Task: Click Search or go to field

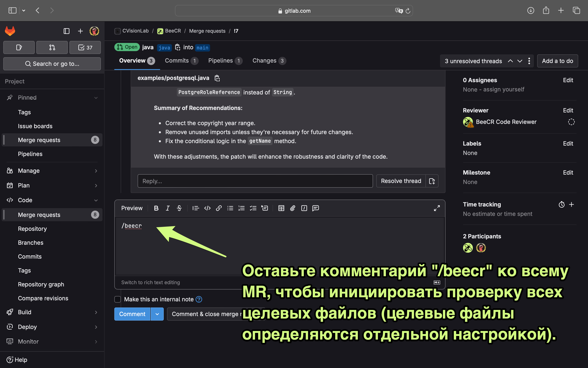Action: 52,64
